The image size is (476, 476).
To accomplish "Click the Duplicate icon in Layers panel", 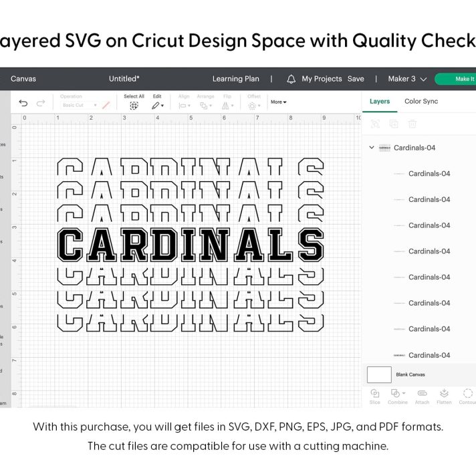I will pos(394,124).
